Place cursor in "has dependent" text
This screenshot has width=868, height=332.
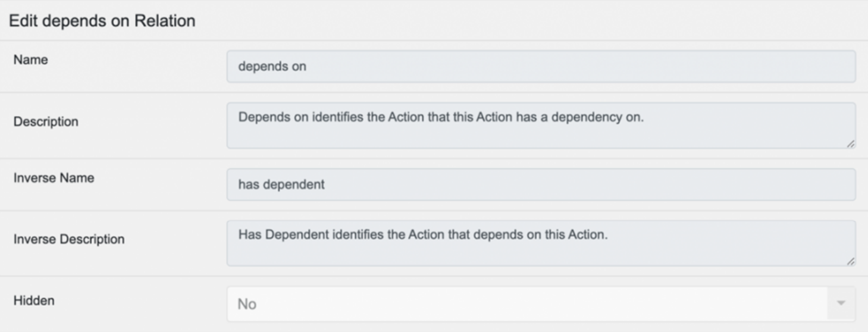point(281,184)
